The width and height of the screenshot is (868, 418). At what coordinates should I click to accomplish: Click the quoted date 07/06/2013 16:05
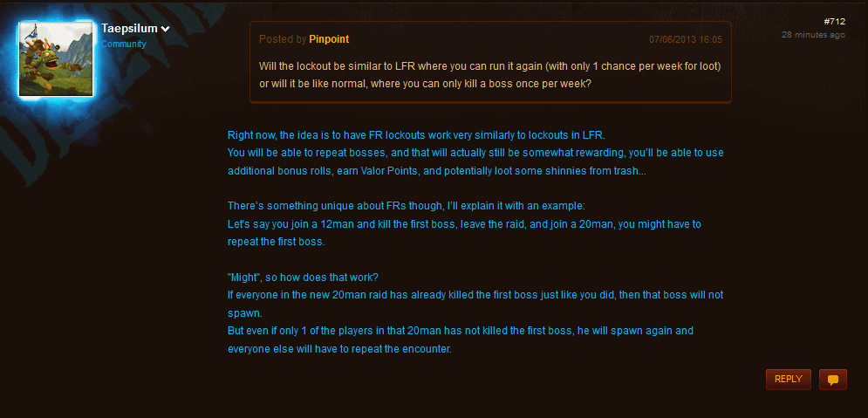point(686,39)
